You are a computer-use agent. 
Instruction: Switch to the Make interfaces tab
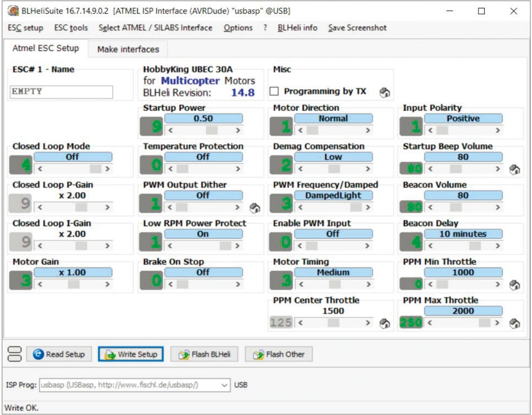[128, 49]
